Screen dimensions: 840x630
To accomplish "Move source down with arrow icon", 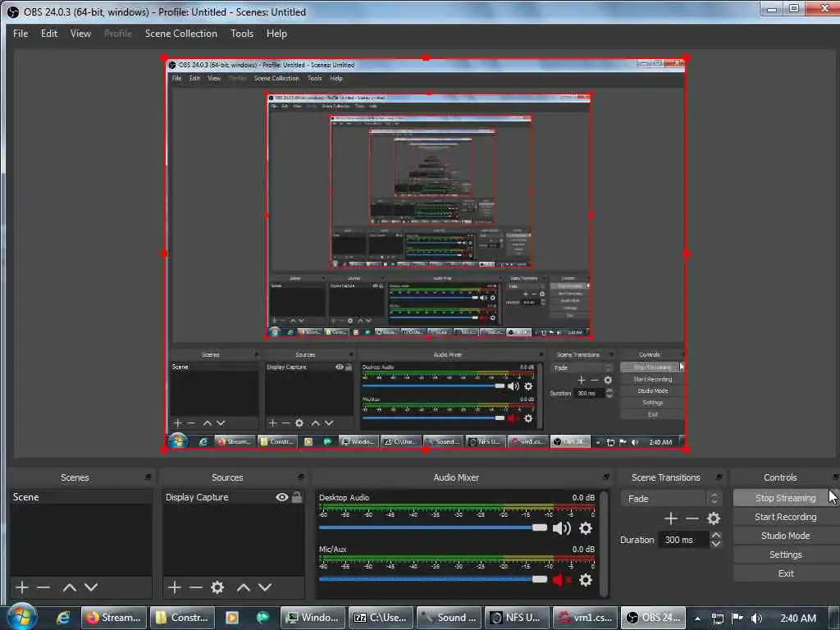I will [265, 587].
